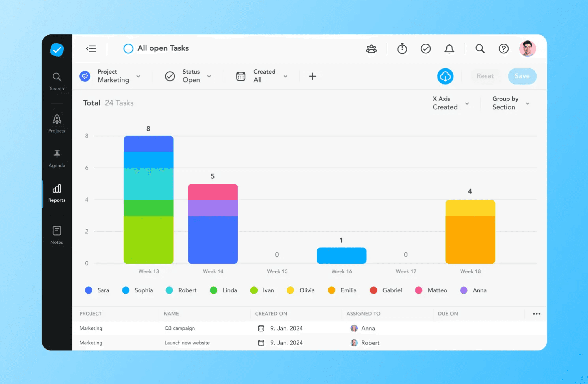The height and width of the screenshot is (384, 588).
Task: Click the Created calendar icon filter
Action: (241, 76)
